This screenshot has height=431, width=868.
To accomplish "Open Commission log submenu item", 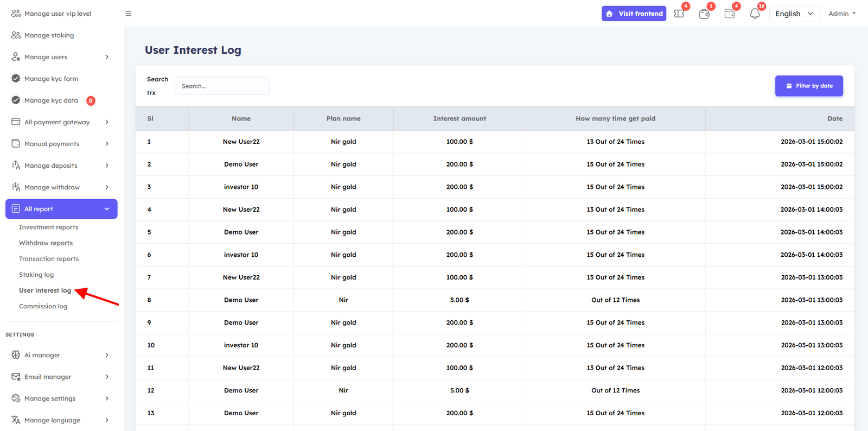I will click(43, 306).
